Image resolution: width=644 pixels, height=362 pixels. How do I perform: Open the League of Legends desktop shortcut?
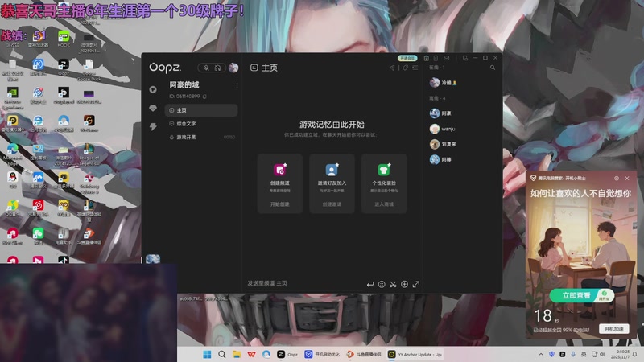pyautogui.click(x=89, y=154)
